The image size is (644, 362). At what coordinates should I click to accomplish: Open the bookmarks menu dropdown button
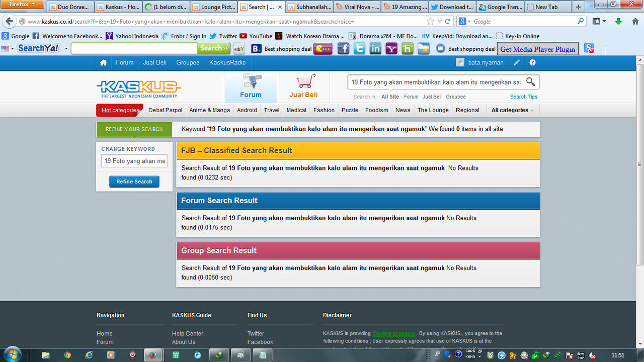(599, 22)
